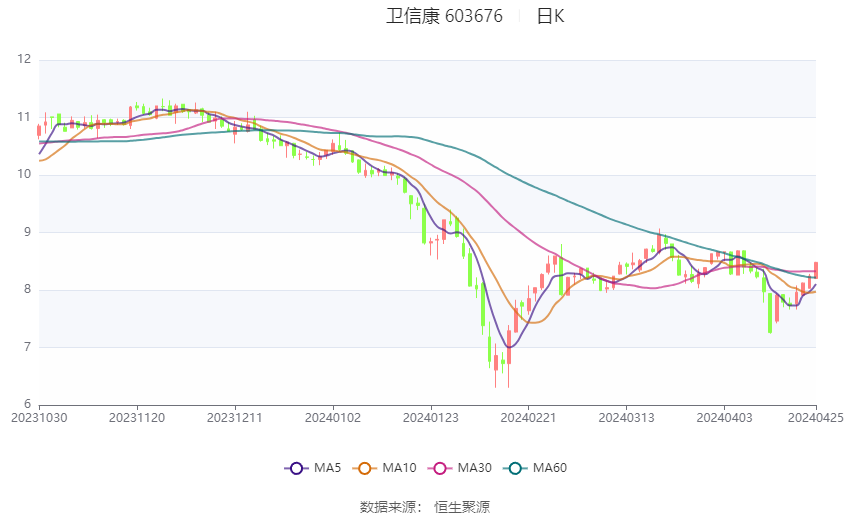This screenshot has width=850, height=517.
Task: Select the 日K chart type label
Action: tap(550, 16)
